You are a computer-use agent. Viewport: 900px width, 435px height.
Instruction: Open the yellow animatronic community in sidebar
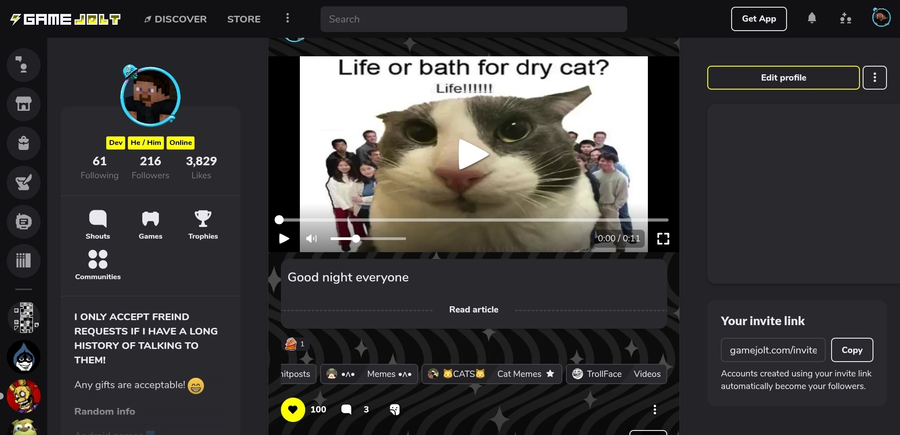pyautogui.click(x=24, y=395)
